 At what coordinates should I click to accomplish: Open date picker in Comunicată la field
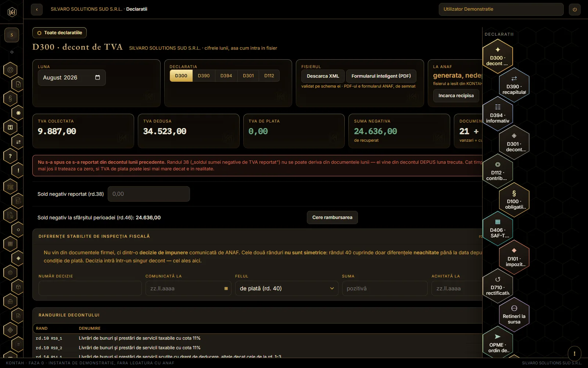[226, 289]
